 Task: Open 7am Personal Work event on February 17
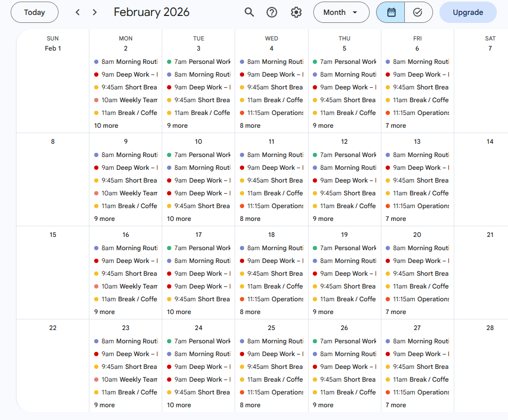(198, 248)
